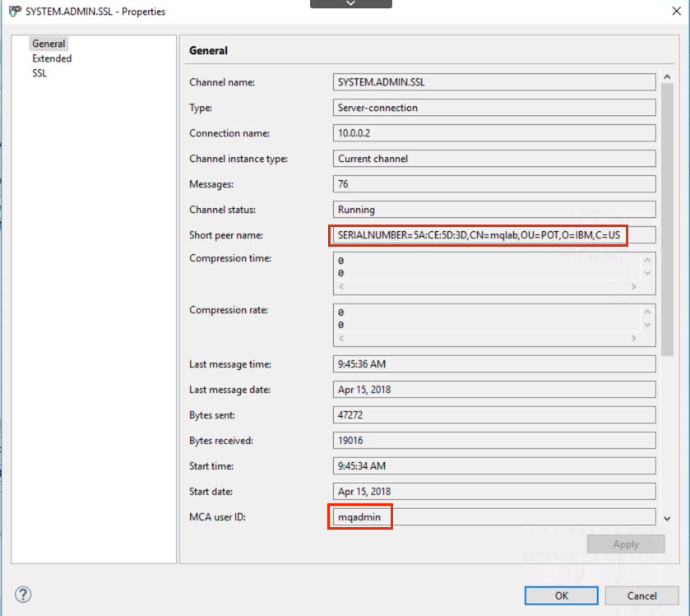Image resolution: width=690 pixels, height=616 pixels.
Task: Click the Bytes received field 19016
Action: coord(494,441)
